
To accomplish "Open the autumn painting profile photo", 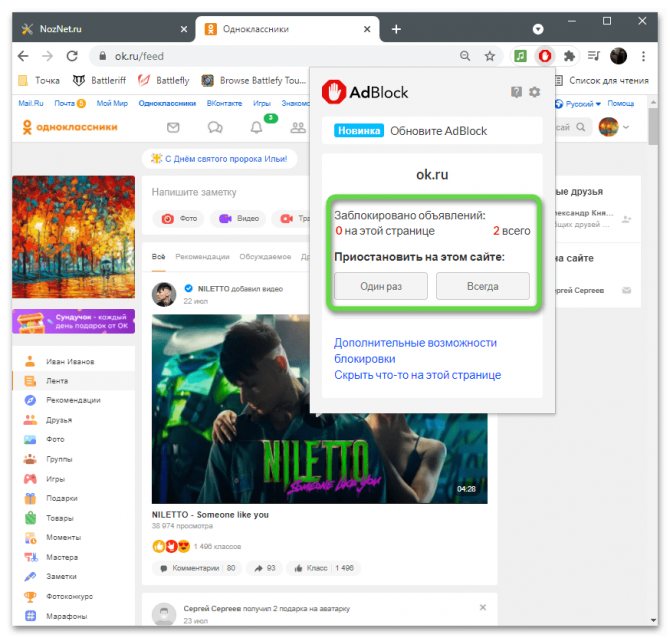I will 73,237.
